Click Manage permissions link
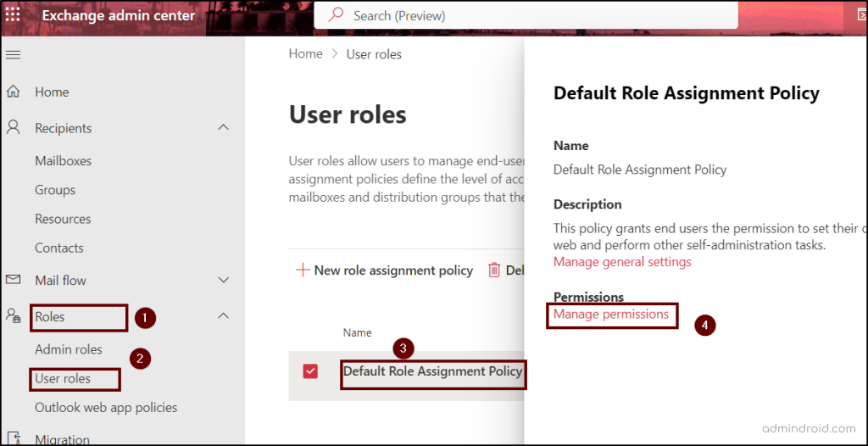The width and height of the screenshot is (868, 446). coord(611,314)
